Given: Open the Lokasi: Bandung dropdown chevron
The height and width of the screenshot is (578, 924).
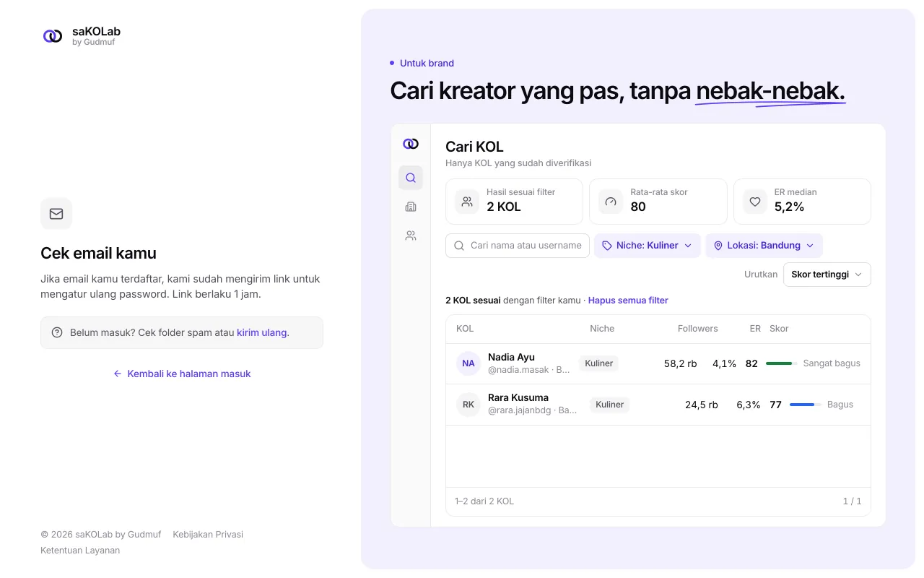Looking at the screenshot, I should tap(810, 246).
